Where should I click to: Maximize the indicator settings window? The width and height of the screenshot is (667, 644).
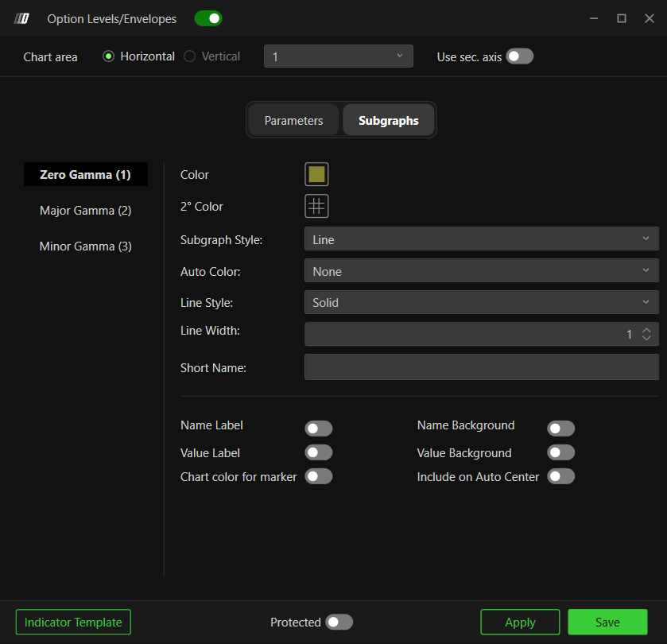[x=622, y=19]
